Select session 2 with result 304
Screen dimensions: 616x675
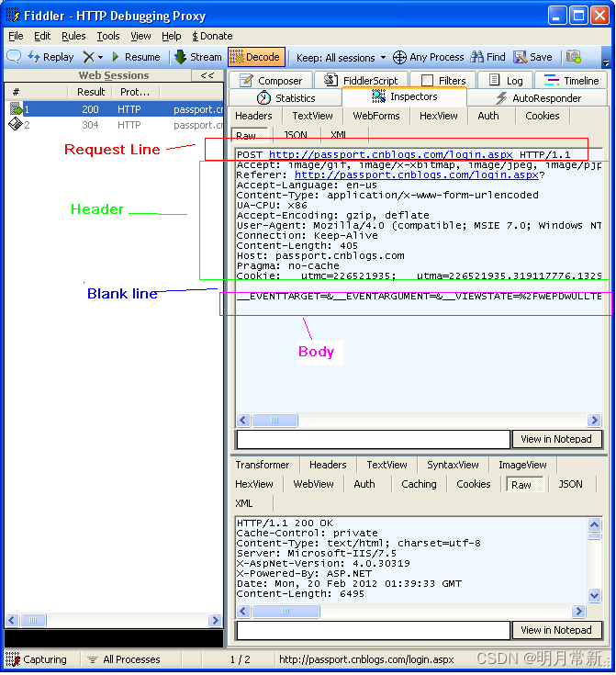coord(115,125)
